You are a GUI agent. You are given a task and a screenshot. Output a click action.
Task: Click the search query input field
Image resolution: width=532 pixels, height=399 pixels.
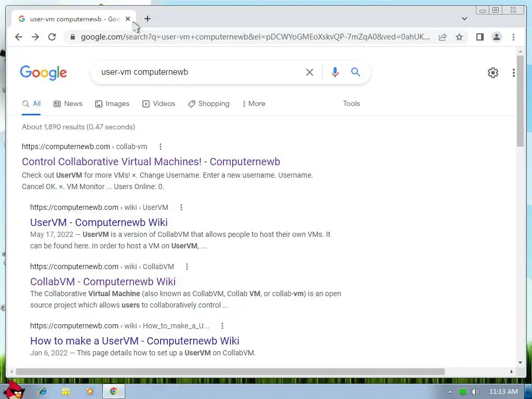tap(200, 72)
